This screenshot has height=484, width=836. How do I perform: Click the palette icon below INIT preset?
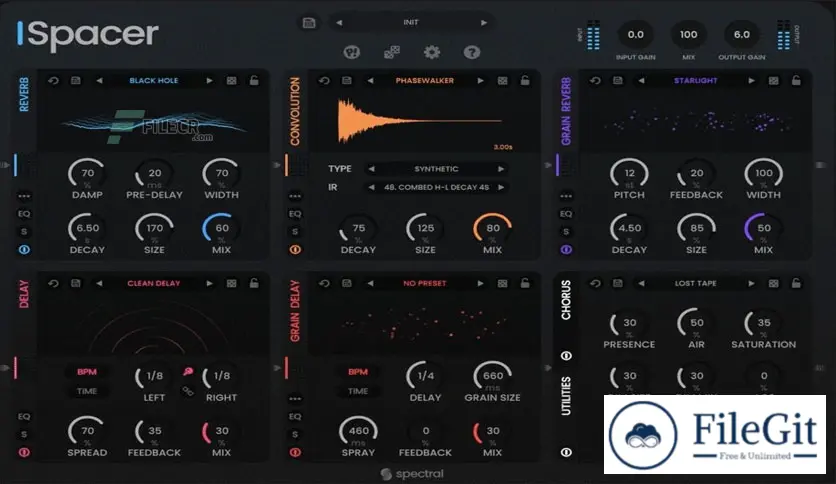click(352, 52)
